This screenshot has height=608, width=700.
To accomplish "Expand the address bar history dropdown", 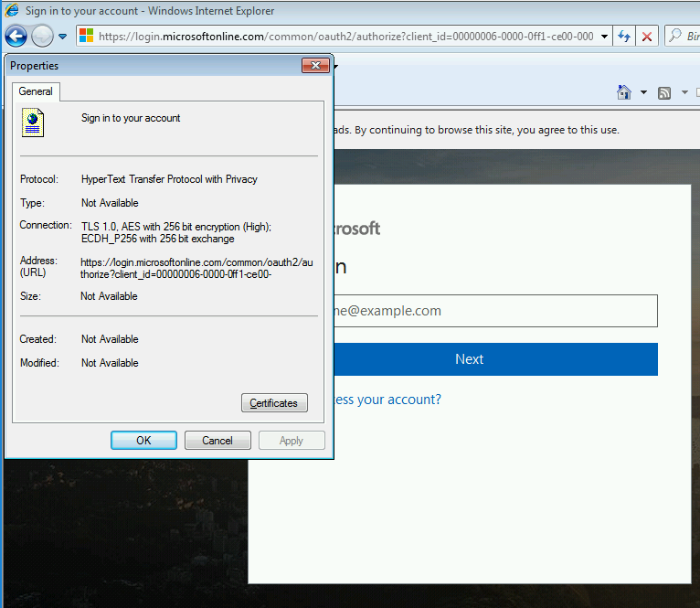I will tap(604, 37).
